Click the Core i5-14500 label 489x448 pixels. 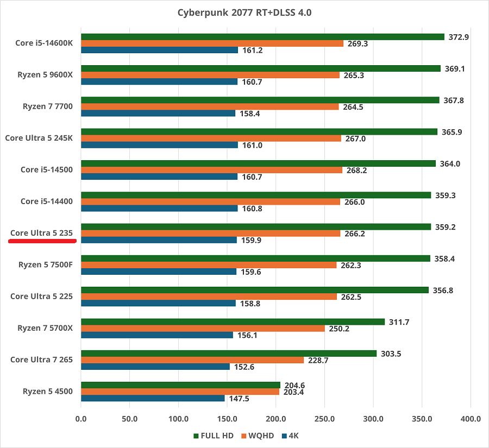click(47, 169)
